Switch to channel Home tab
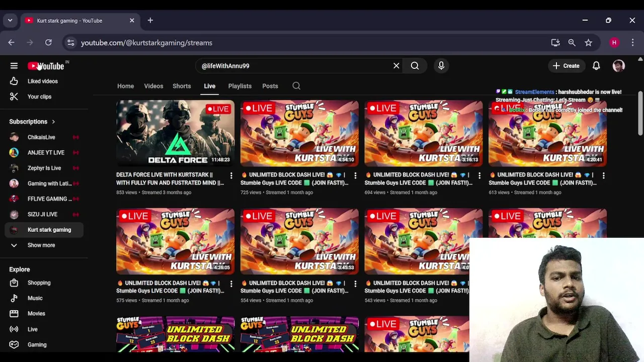The image size is (644, 362). pyautogui.click(x=125, y=86)
